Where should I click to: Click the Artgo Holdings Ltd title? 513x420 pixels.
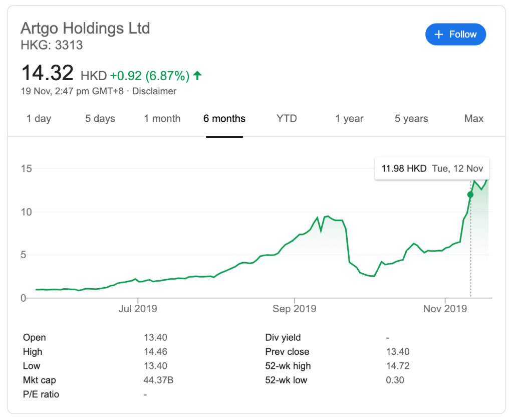coord(85,28)
